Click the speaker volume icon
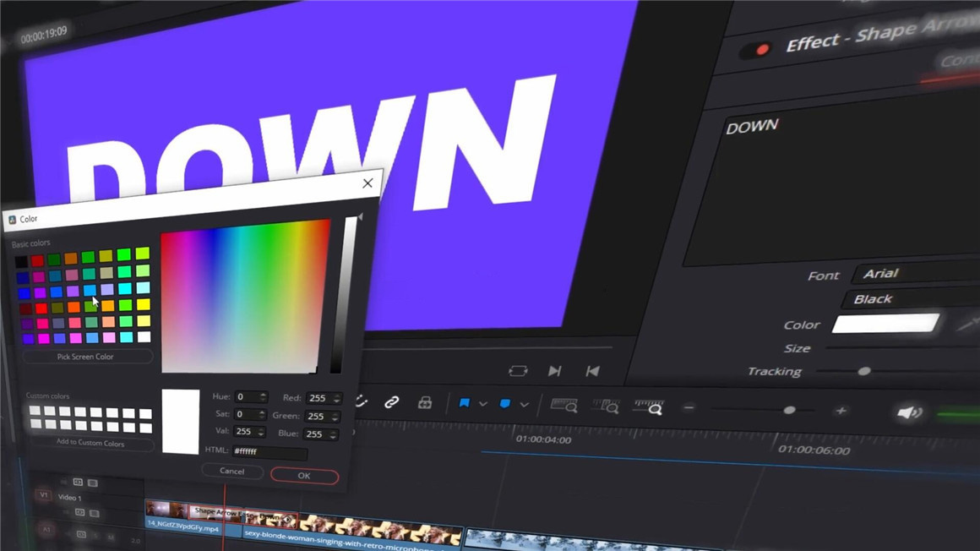Screen dimensions: 980x551 908,412
